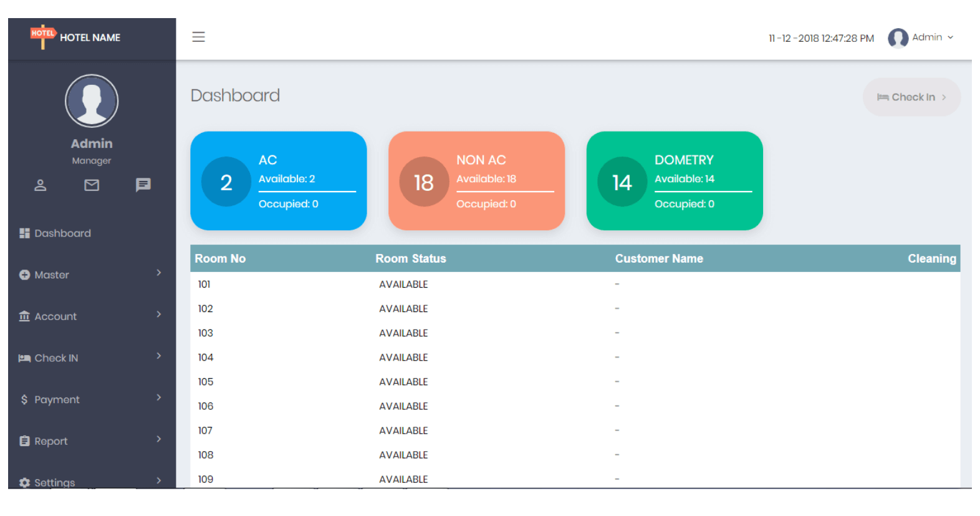Select the green DOMETRY rooms card
Viewport: 980px width, 516px height.
674,181
